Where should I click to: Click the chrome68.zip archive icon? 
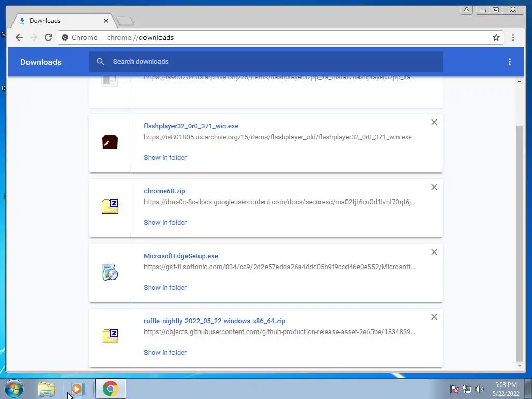[x=110, y=206]
